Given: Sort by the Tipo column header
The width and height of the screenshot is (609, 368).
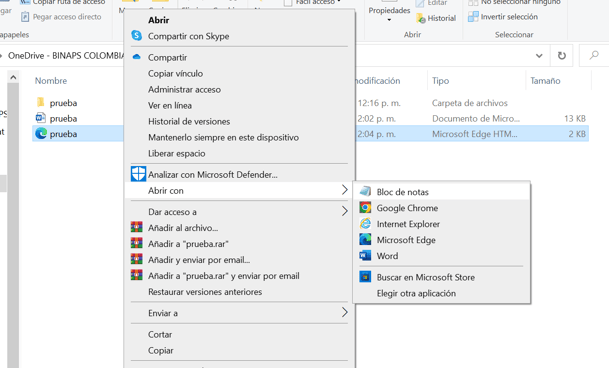Looking at the screenshot, I should [440, 80].
